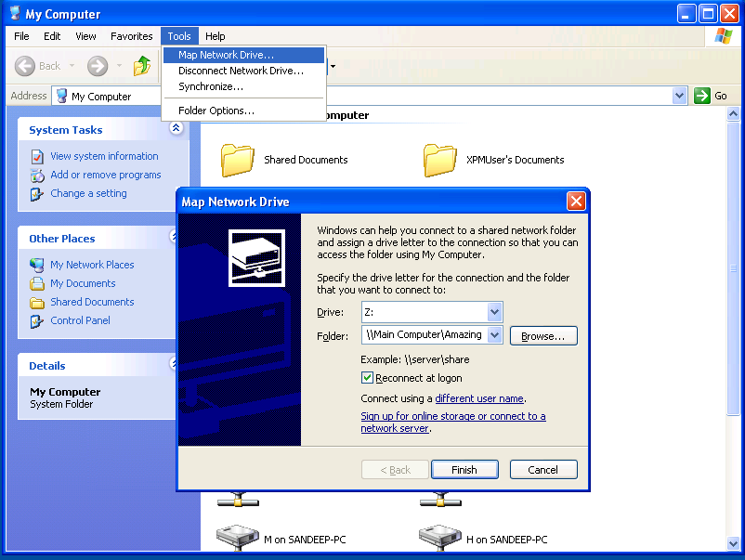Close the Tools menu
Screen dimensions: 745x560
[179, 36]
